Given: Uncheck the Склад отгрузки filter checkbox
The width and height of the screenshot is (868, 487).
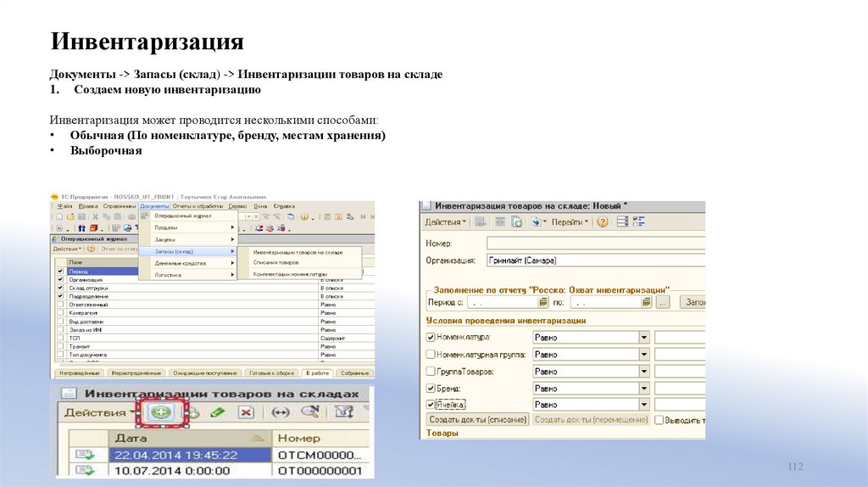Looking at the screenshot, I should (x=60, y=288).
